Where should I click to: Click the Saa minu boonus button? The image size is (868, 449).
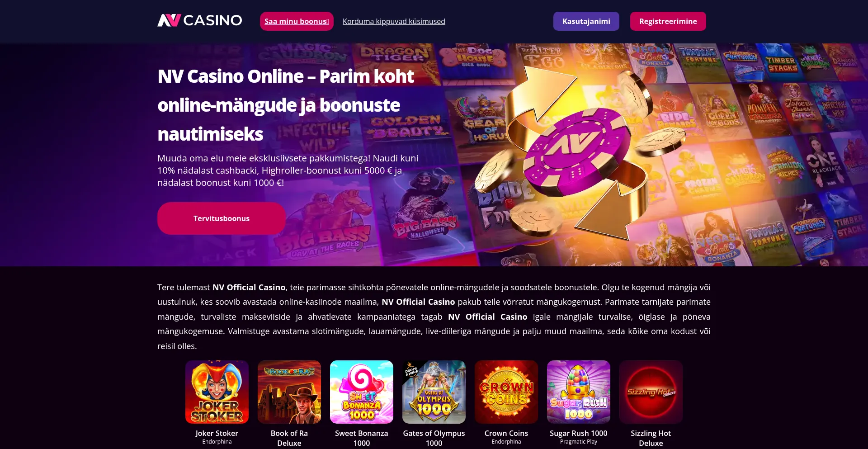[x=297, y=21]
